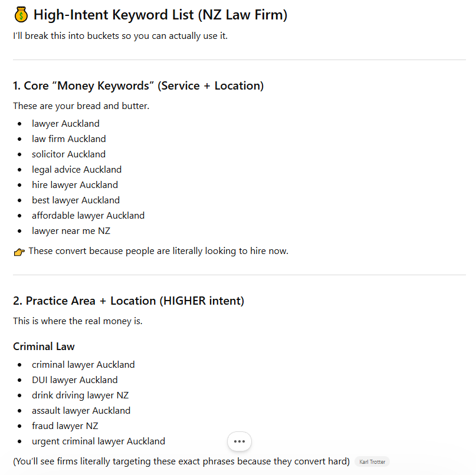Click the Karl Trotter citation chip

tap(372, 461)
